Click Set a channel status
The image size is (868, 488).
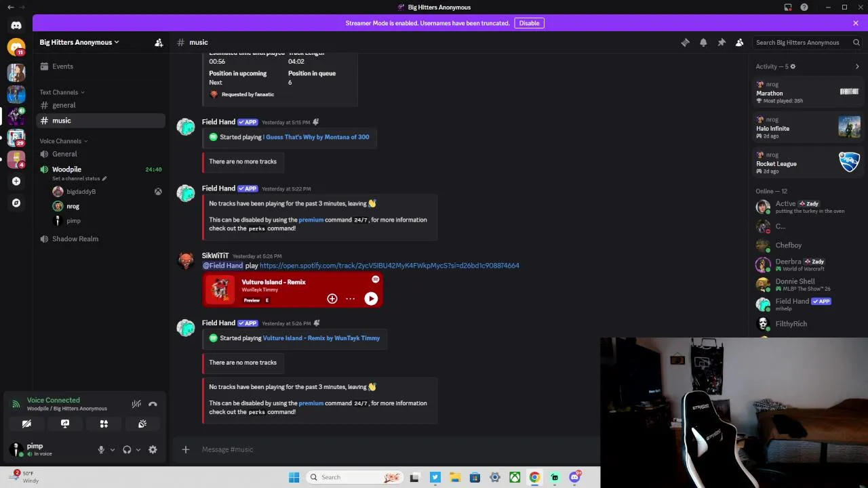point(79,178)
